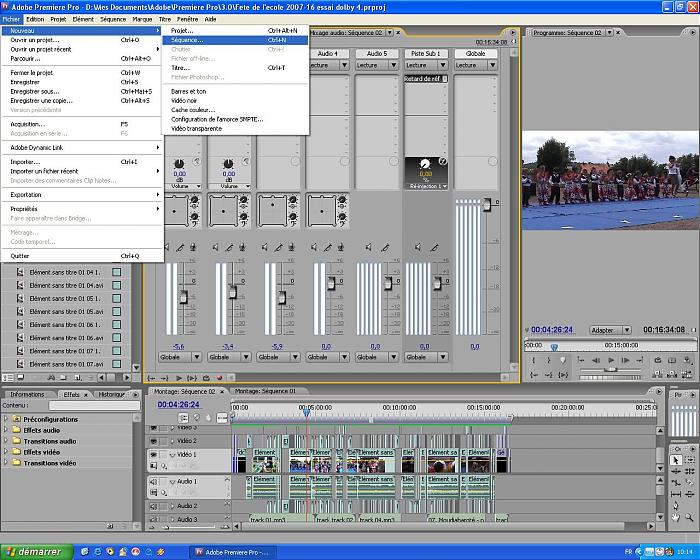Select Barres et ton menu entry
Image resolution: width=700 pixels, height=560 pixels.
235,91
